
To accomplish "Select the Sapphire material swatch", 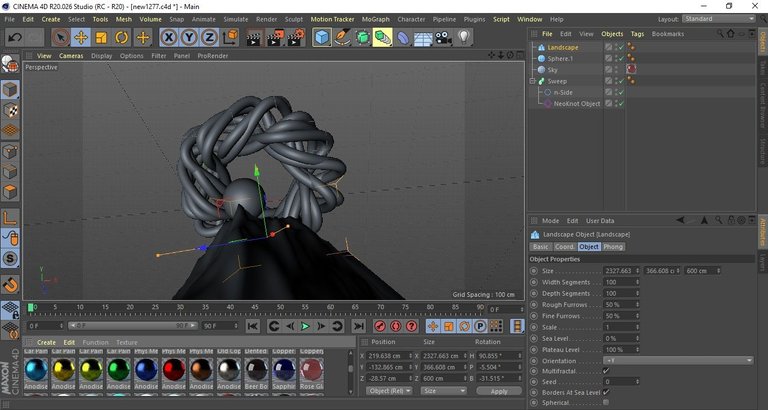I will click(x=284, y=370).
